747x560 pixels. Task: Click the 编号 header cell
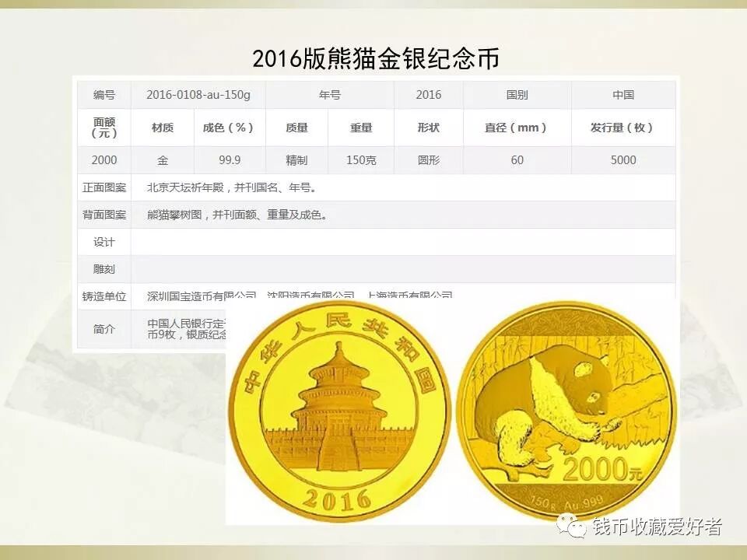pos(103,95)
